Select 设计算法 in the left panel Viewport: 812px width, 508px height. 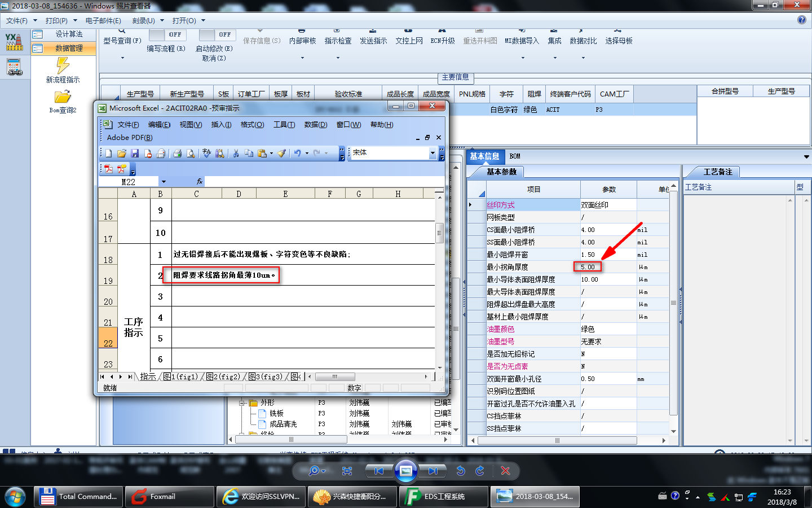(63, 34)
